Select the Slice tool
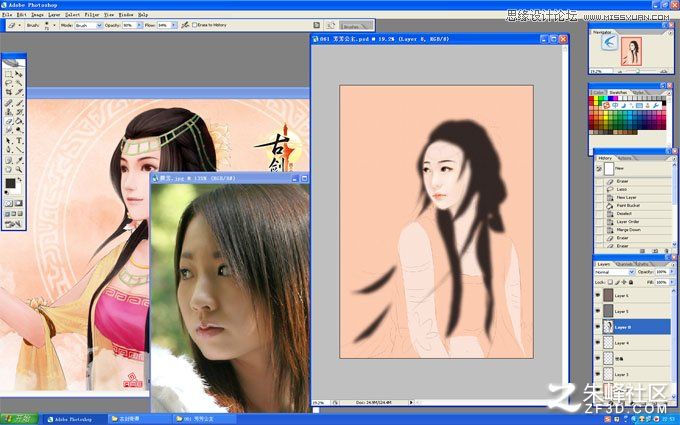The width and height of the screenshot is (680, 425). [19, 92]
